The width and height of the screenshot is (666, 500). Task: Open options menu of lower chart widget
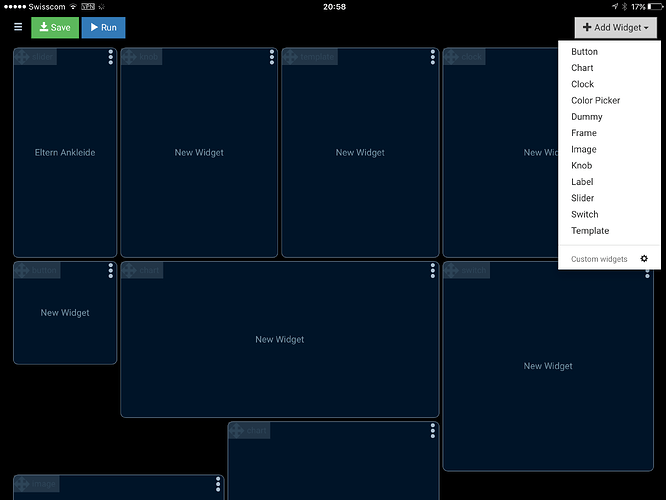(x=433, y=431)
